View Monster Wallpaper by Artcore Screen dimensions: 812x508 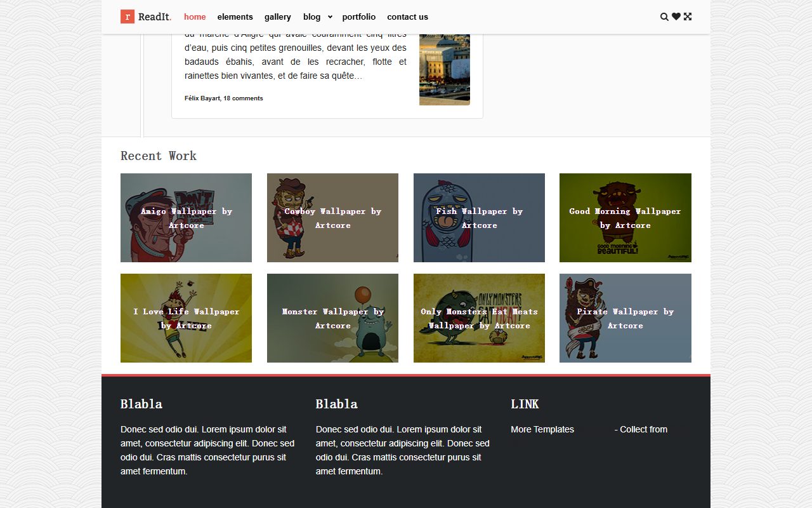[x=332, y=318]
